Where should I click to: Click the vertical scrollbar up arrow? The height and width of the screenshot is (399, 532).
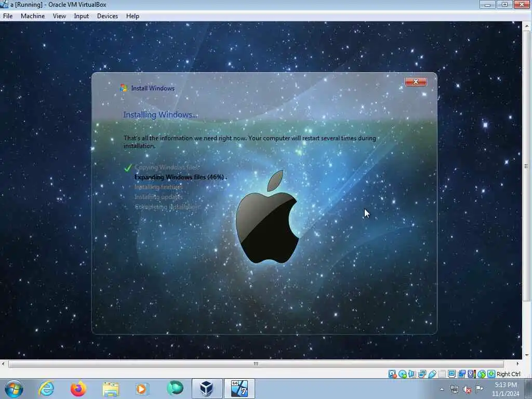click(x=527, y=26)
